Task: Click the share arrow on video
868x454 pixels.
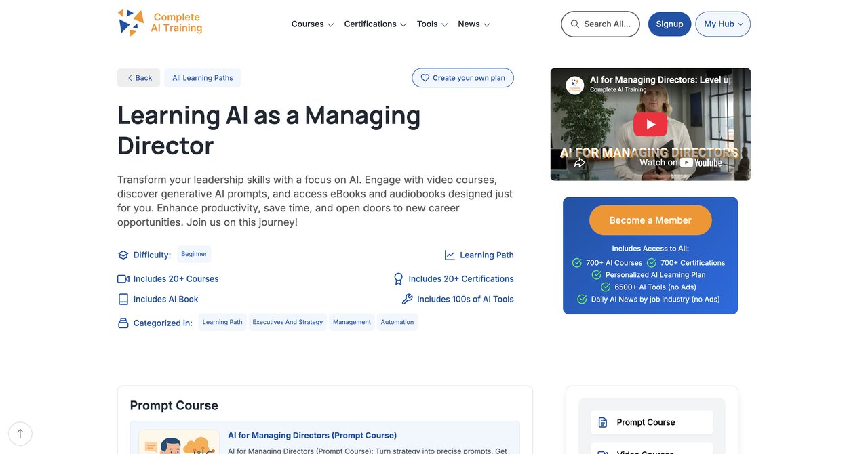Action: pos(580,163)
